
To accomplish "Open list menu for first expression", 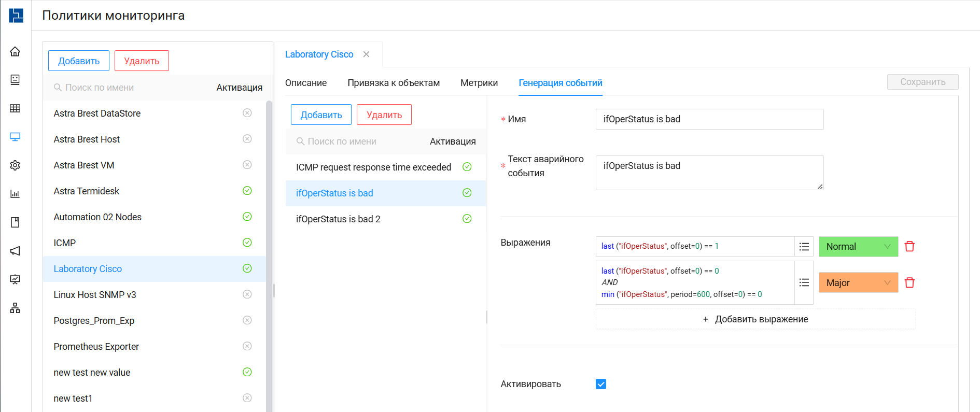I will pyautogui.click(x=804, y=247).
